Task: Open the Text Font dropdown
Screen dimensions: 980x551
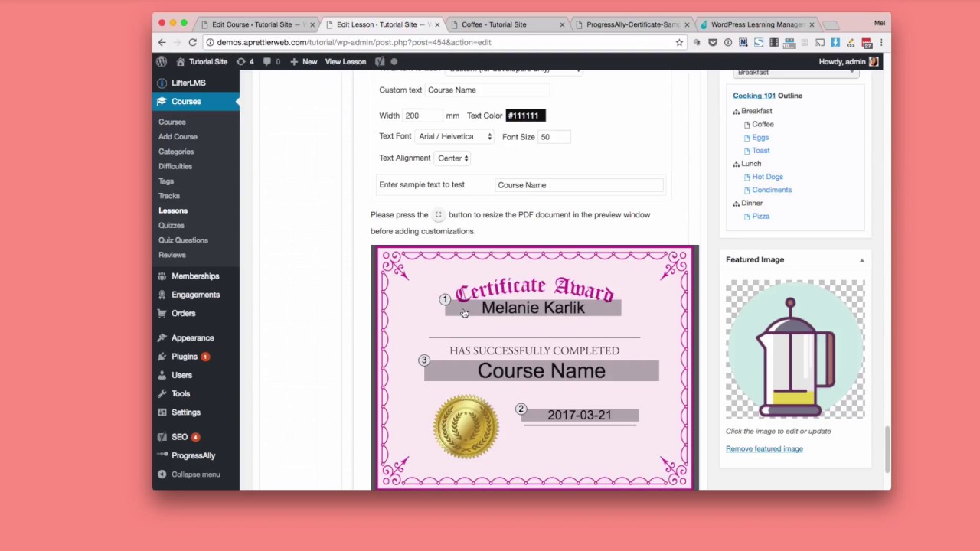Action: (455, 137)
